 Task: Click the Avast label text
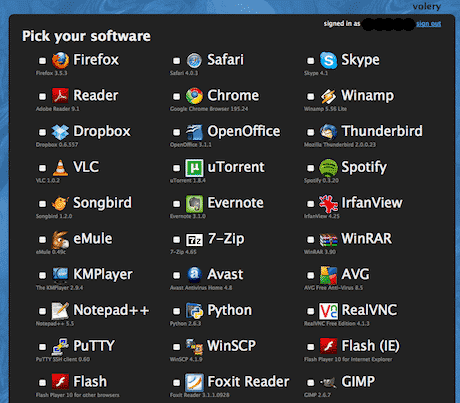[x=225, y=275]
